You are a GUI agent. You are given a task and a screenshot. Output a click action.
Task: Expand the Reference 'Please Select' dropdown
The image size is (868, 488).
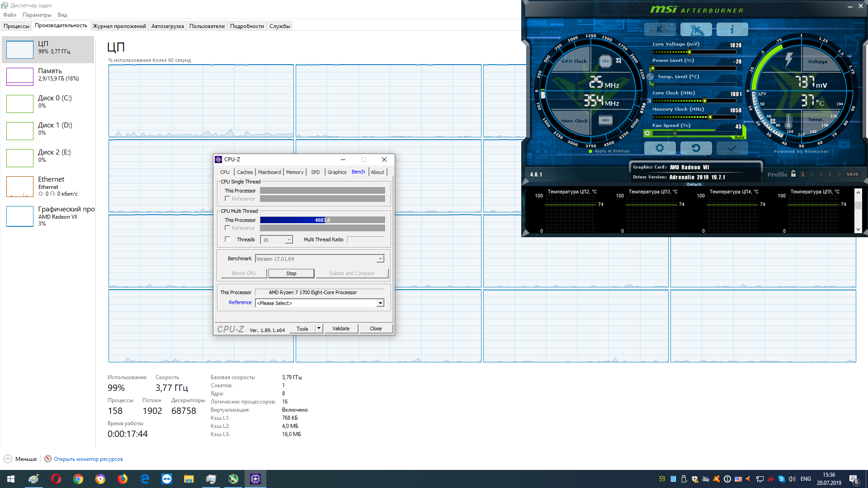(380, 303)
